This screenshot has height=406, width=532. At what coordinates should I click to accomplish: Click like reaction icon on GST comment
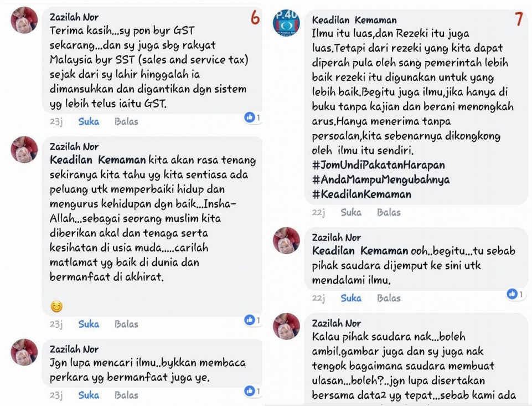click(249, 117)
